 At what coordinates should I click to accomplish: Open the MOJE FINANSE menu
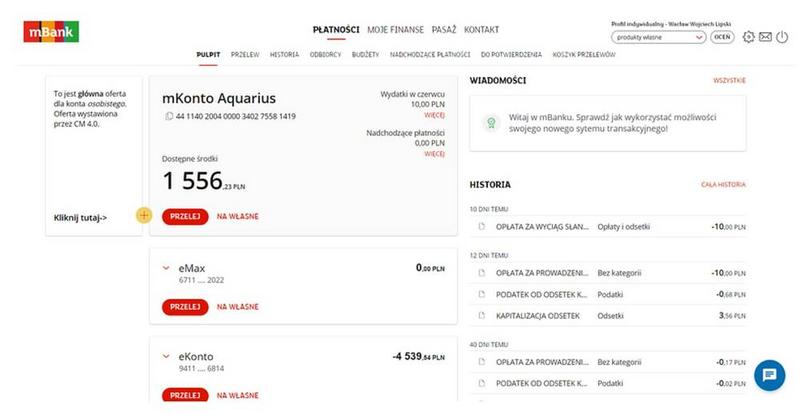[x=395, y=29]
